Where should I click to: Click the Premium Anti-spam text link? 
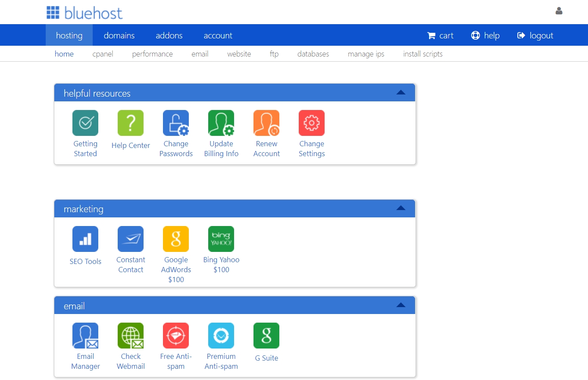coord(221,361)
